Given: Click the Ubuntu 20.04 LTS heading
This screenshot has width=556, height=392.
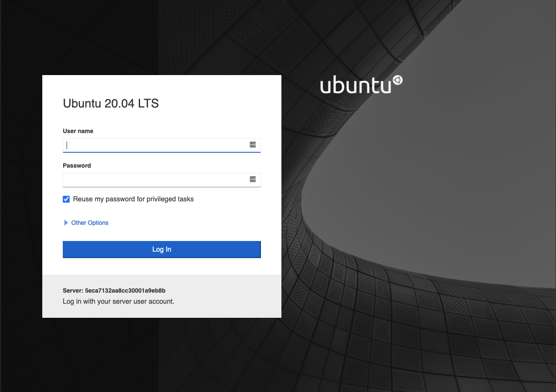Looking at the screenshot, I should click(x=111, y=104).
